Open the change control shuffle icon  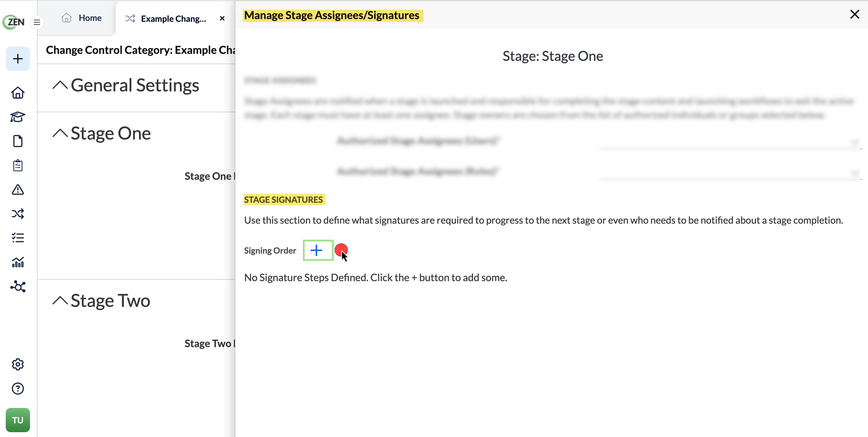[x=18, y=214]
